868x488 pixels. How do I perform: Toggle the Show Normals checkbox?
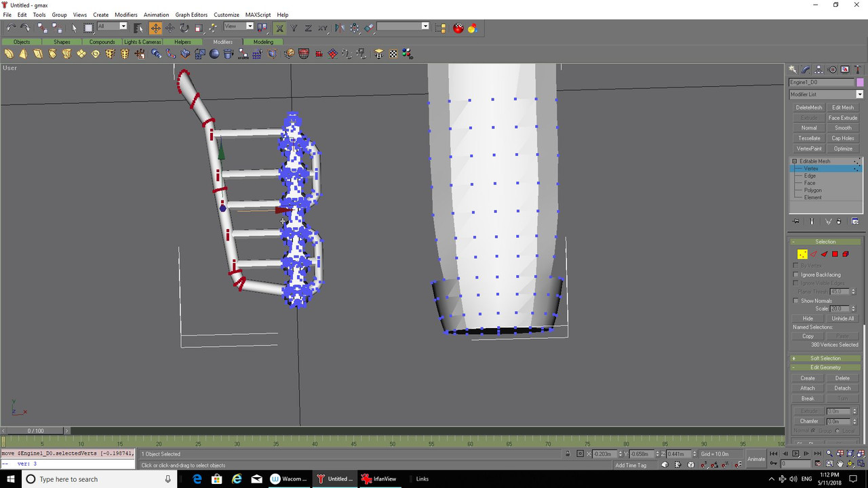click(796, 301)
